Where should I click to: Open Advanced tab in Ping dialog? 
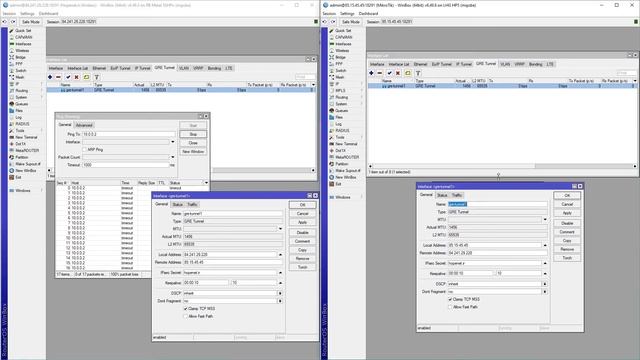click(84, 125)
